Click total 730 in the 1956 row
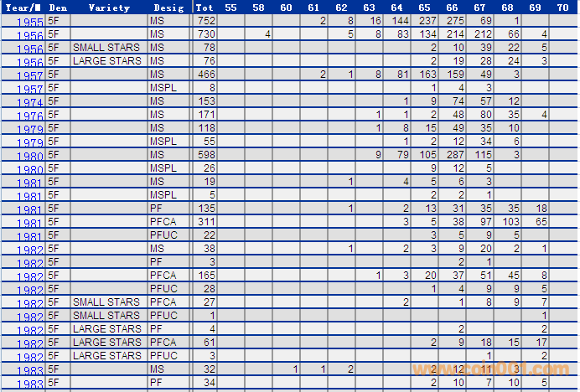580x392 pixels. coord(205,34)
